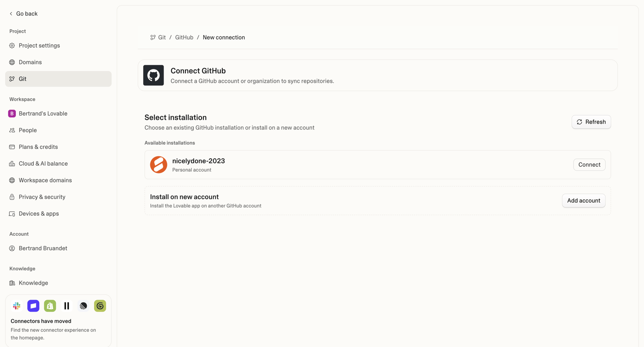Click New connection breadcrumb text
Screen dimensions: 644x347
[224, 38]
